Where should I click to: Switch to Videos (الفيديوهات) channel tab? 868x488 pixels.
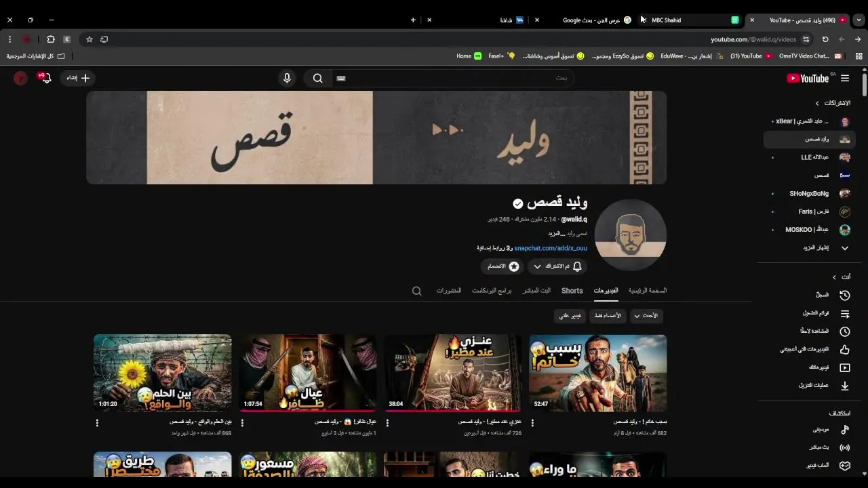[606, 290]
